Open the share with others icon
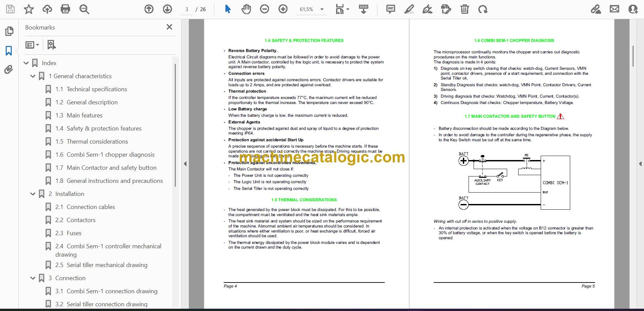Viewport: 644px width, 311px height. 633,9
